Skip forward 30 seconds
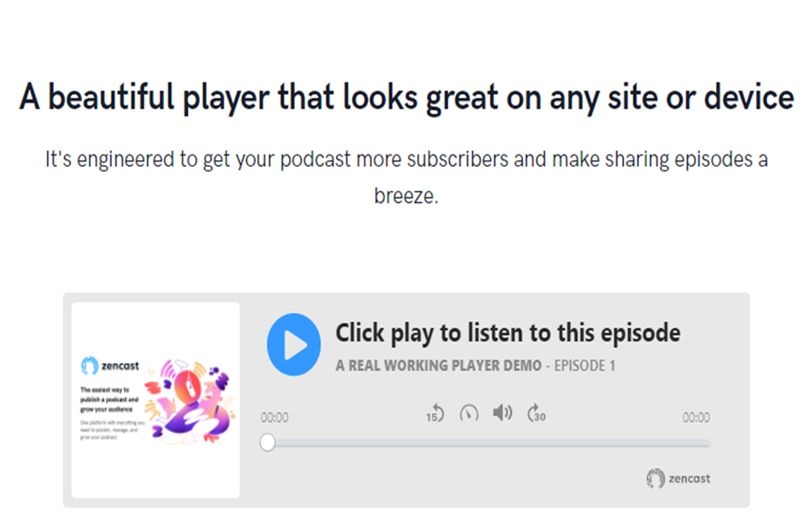This screenshot has height=528, width=812. 537,414
